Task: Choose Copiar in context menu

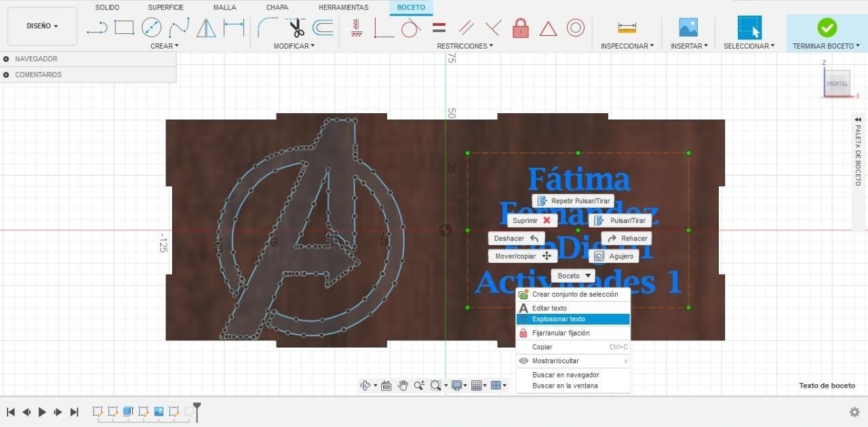Action: [573, 347]
